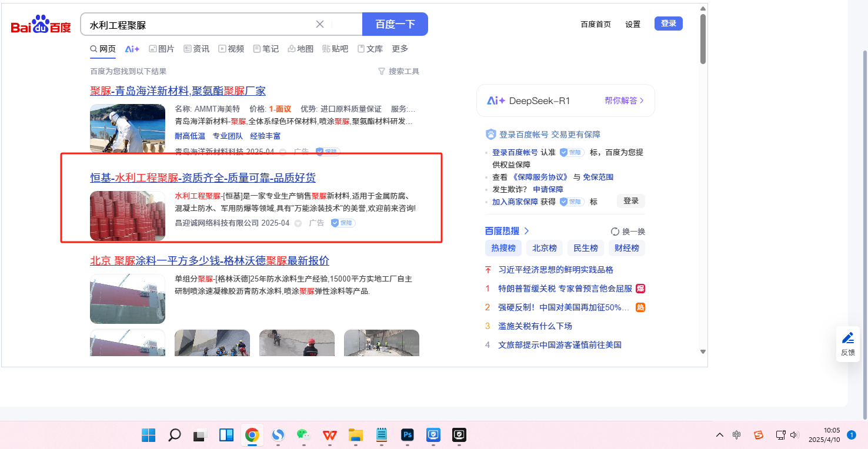Click the search input field
The height and width of the screenshot is (449, 868).
tap(200, 25)
